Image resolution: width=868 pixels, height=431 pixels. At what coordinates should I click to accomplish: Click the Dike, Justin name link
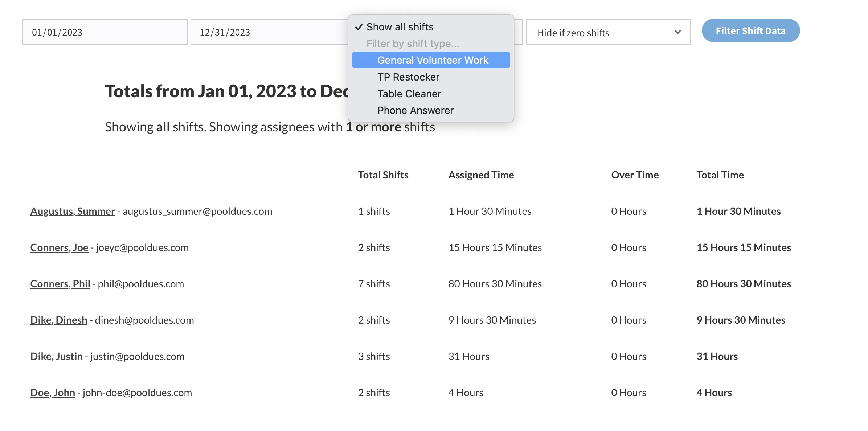(x=57, y=356)
